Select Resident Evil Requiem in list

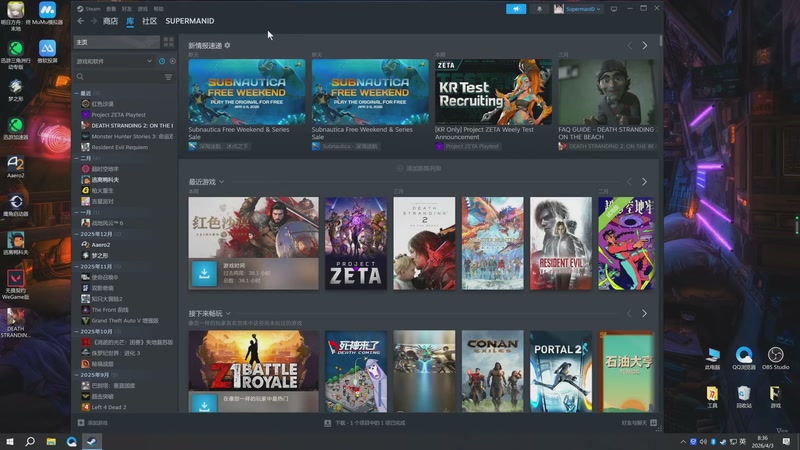tap(119, 147)
